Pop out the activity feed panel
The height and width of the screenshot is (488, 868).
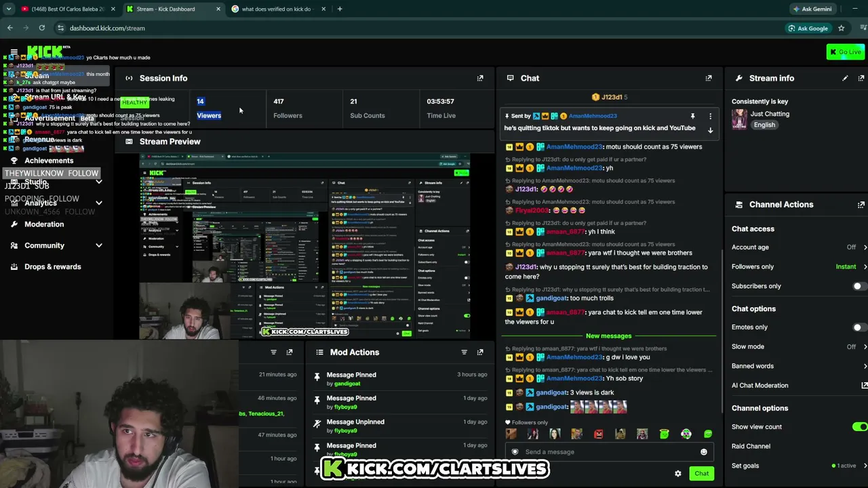[x=290, y=352]
